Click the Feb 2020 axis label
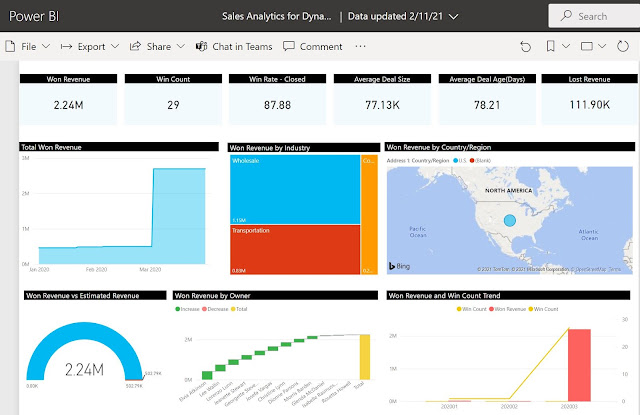The image size is (640, 415). [96, 269]
